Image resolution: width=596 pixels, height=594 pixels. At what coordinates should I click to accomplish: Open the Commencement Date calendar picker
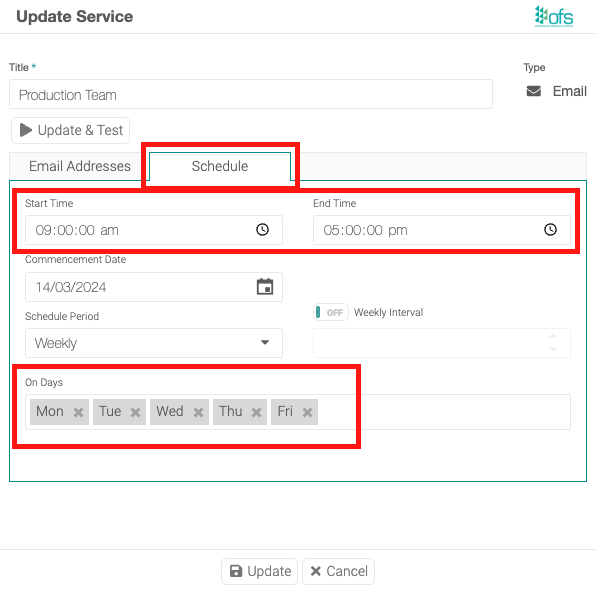pyautogui.click(x=265, y=287)
